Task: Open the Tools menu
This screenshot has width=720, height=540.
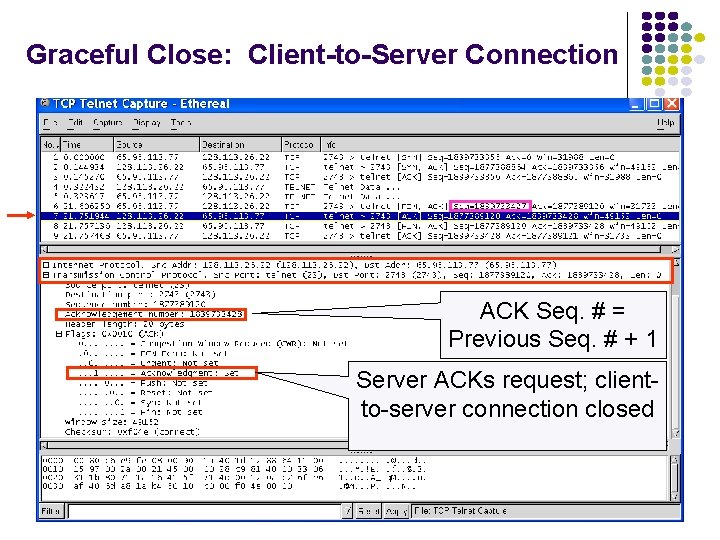Action: [x=180, y=123]
